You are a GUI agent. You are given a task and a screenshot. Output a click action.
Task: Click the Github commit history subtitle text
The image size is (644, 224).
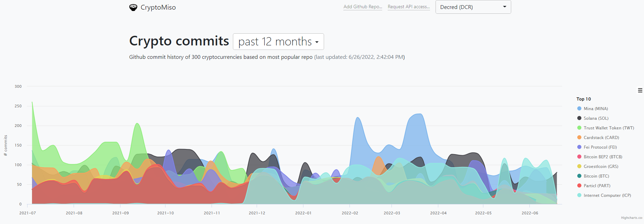tap(221, 57)
